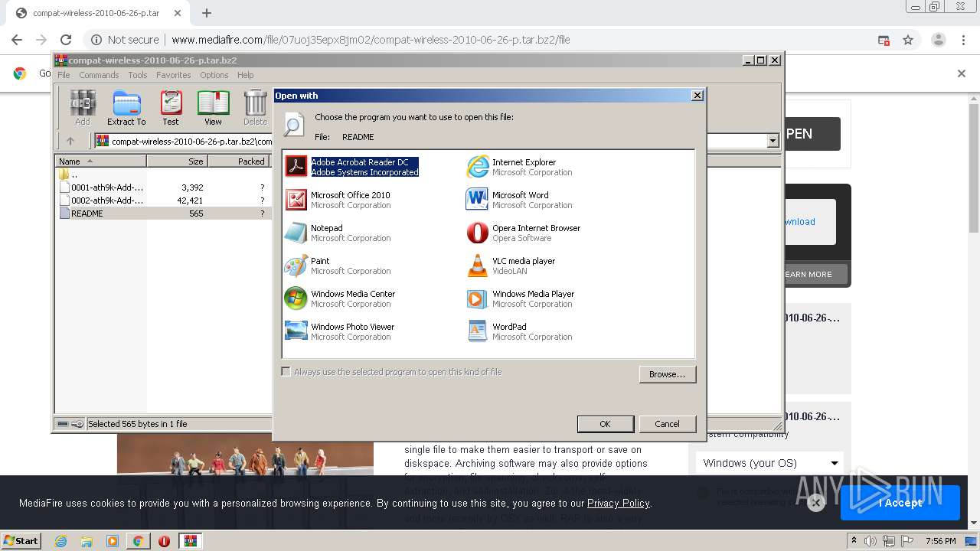Go up one folder in WinRAR
The width and height of the screenshot is (980, 551).
coord(70,141)
